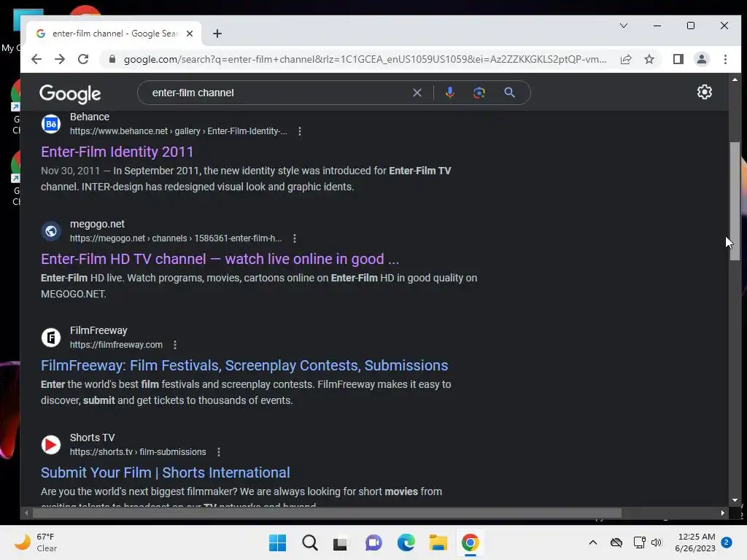Open Windows taskbar search
Screen dimensions: 747x560
309,542
